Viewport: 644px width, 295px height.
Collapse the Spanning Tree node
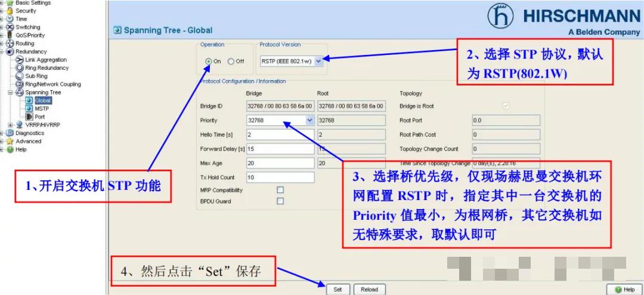tap(11, 93)
